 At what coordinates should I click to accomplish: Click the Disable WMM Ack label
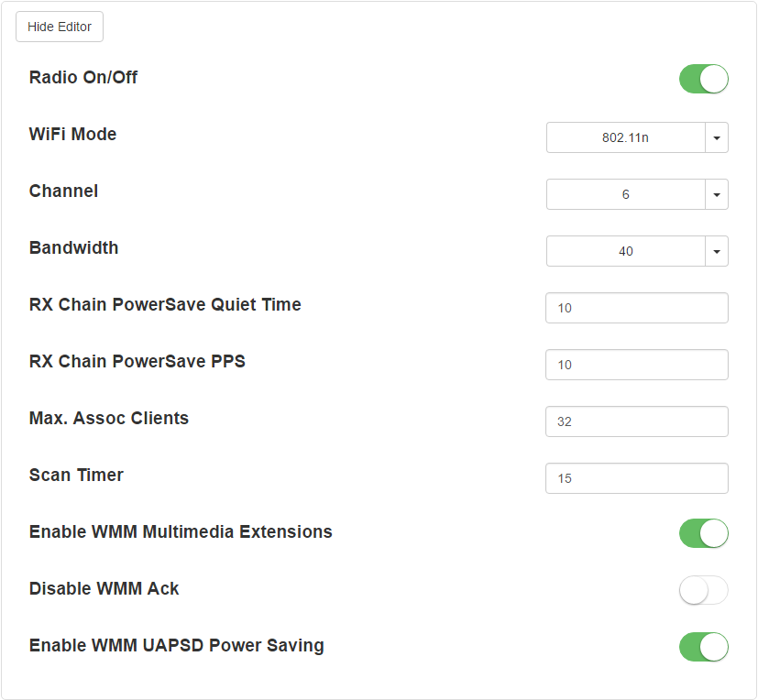click(104, 588)
